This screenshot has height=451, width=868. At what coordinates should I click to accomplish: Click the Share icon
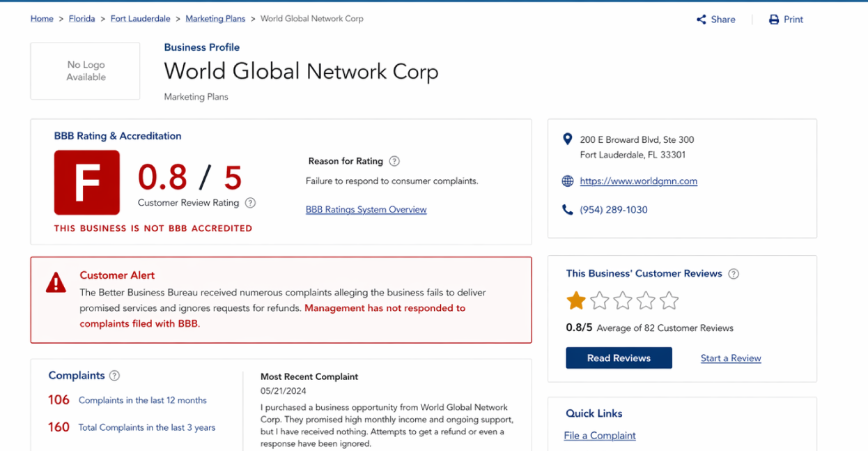click(x=701, y=20)
